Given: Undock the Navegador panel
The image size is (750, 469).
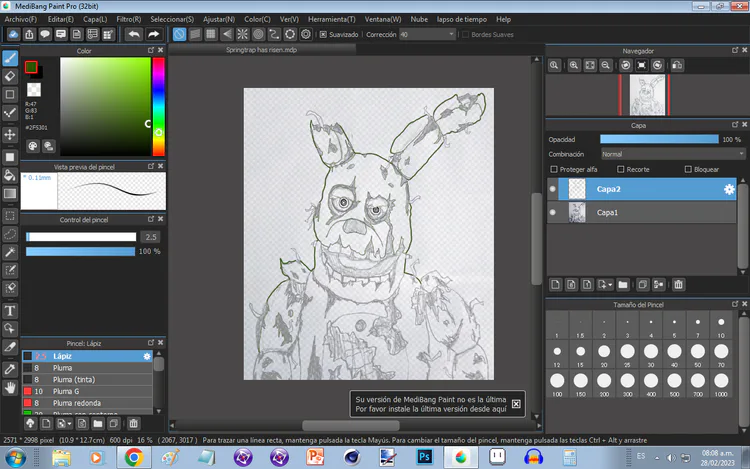Looking at the screenshot, I should 735,50.
